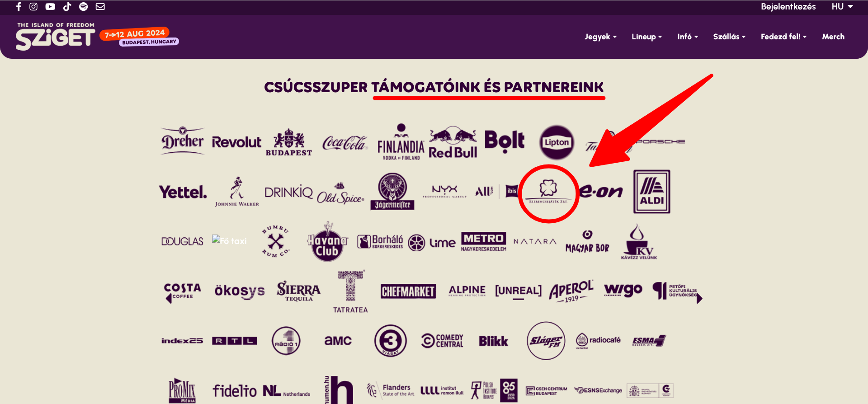Expand the Jegyek menu dropdown
This screenshot has height=404, width=868.
pyautogui.click(x=600, y=37)
